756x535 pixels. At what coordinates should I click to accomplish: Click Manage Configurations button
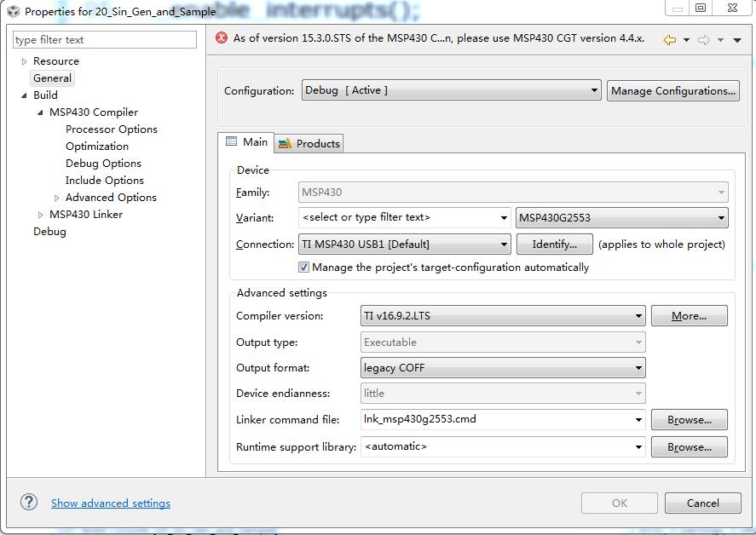[673, 90]
